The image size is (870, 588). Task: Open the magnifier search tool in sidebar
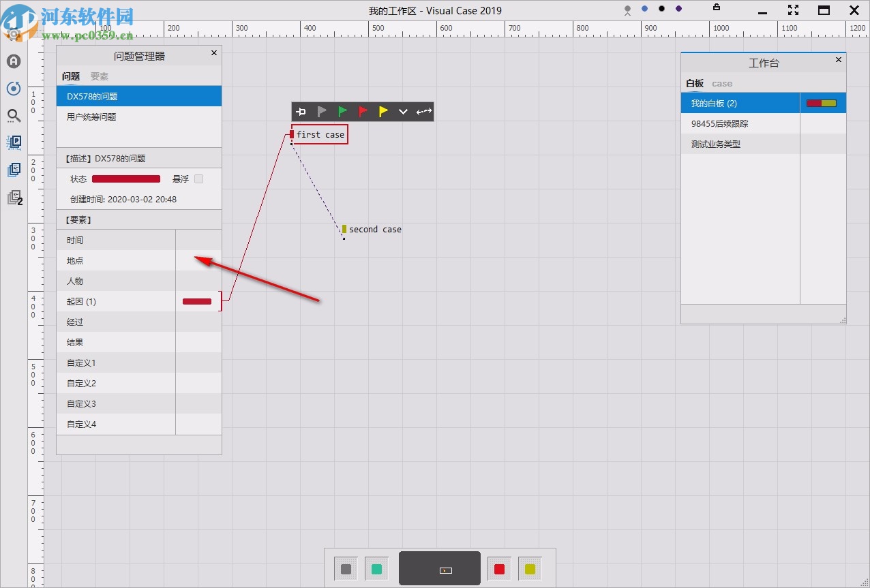pos(14,116)
